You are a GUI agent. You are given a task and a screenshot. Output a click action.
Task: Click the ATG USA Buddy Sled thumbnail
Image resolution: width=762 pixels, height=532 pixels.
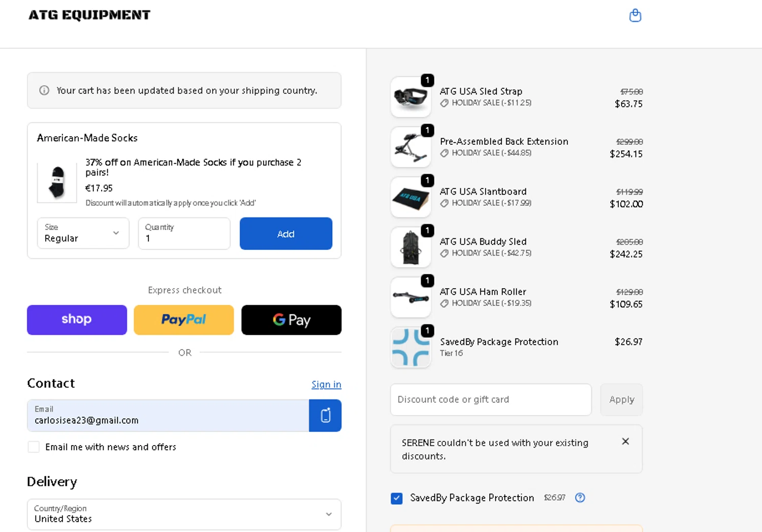411,247
